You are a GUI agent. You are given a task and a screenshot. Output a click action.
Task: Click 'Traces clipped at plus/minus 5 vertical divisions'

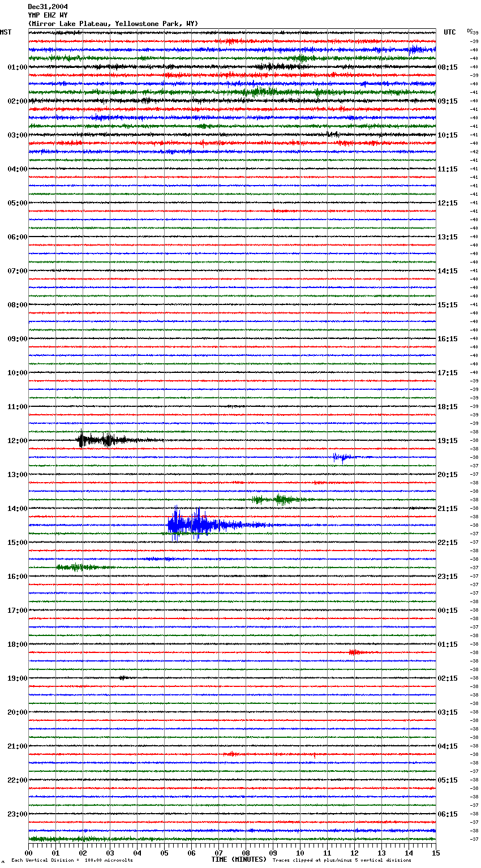click(x=342, y=860)
